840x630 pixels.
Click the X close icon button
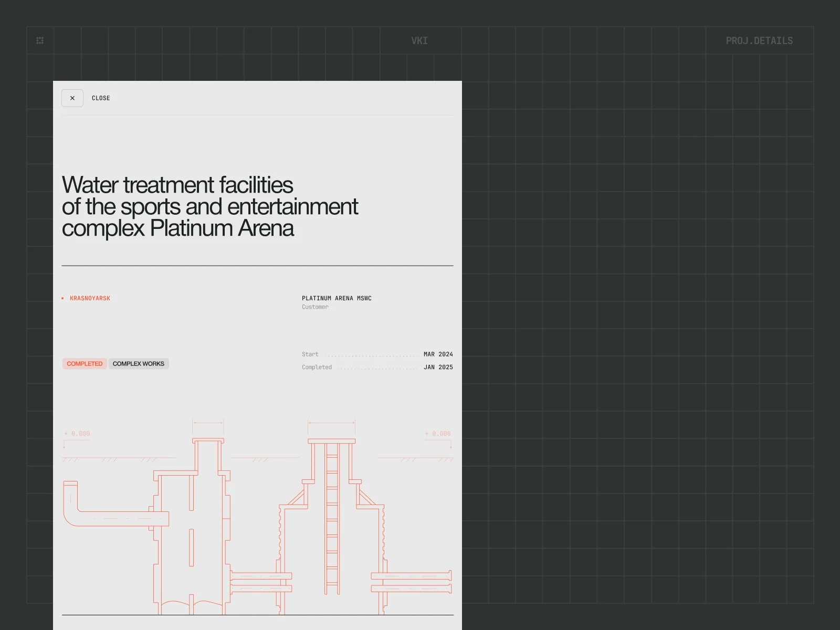72,98
